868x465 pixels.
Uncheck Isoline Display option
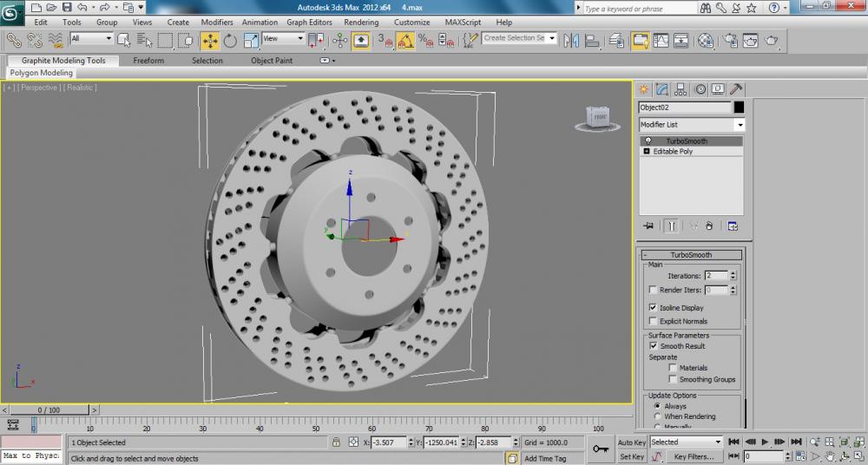click(x=653, y=308)
